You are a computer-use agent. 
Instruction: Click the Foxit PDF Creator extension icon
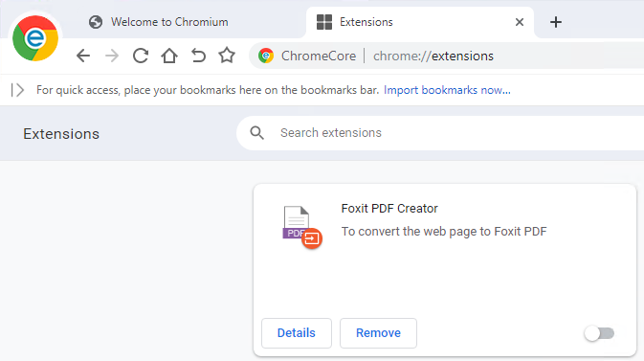coord(302,227)
